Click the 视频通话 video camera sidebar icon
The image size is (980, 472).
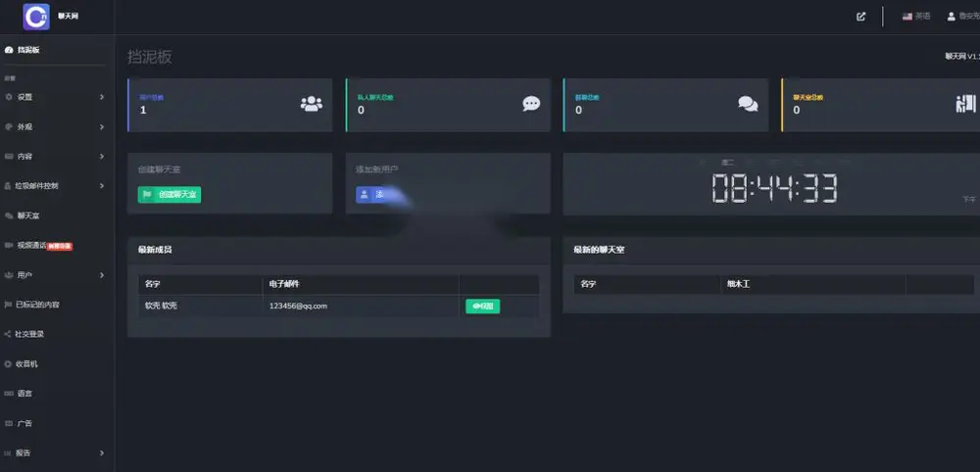pos(9,246)
